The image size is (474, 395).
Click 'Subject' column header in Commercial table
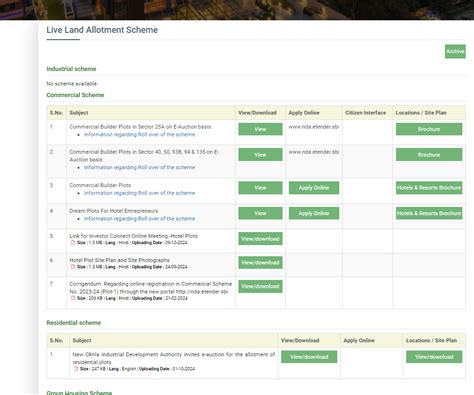pyautogui.click(x=79, y=113)
